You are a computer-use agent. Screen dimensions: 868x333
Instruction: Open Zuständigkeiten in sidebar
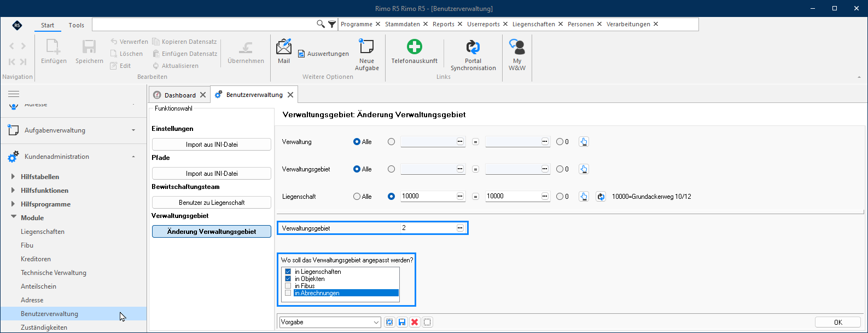pos(44,328)
